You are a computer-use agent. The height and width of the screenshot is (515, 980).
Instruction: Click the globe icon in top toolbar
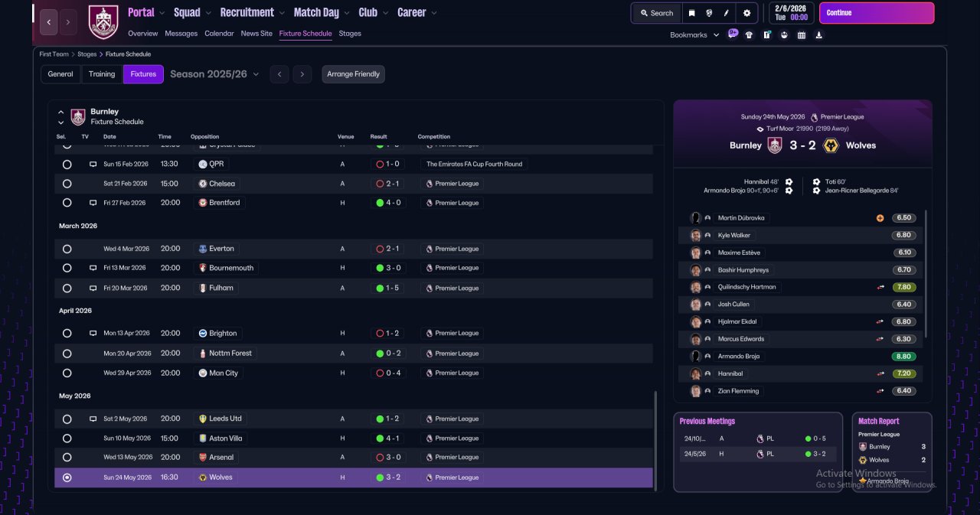[709, 13]
